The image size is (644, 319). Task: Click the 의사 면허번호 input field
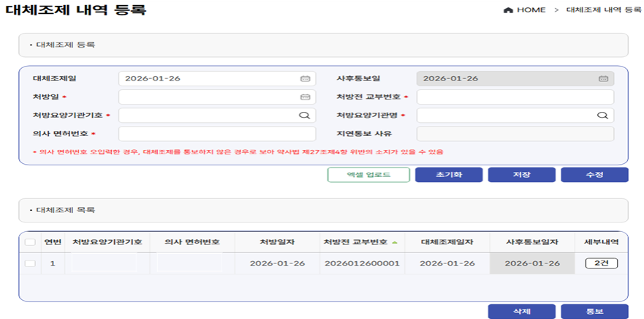217,134
